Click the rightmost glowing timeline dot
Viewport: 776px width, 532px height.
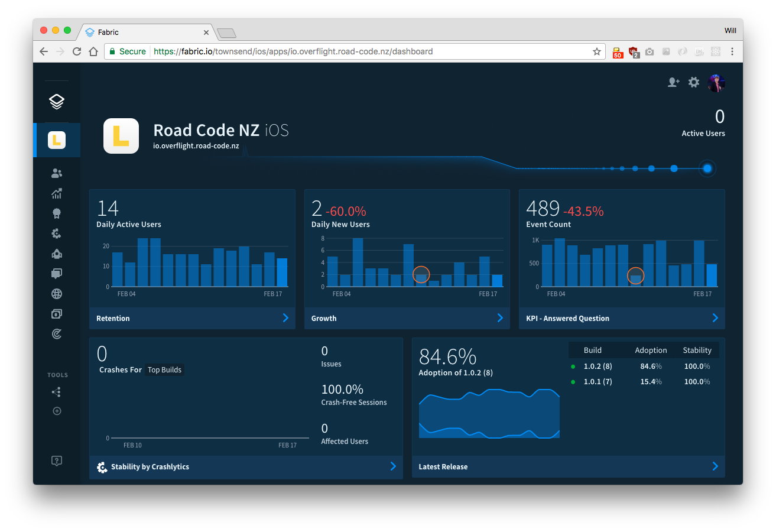click(707, 168)
